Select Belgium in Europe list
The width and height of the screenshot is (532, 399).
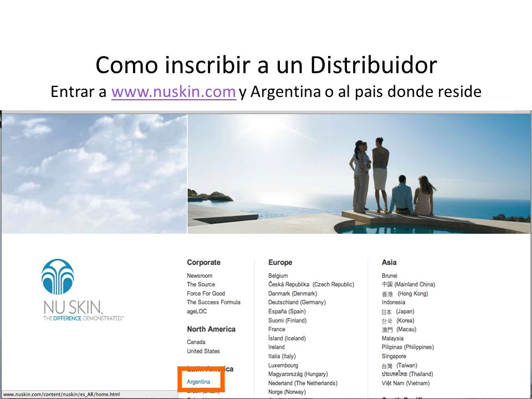tap(278, 275)
